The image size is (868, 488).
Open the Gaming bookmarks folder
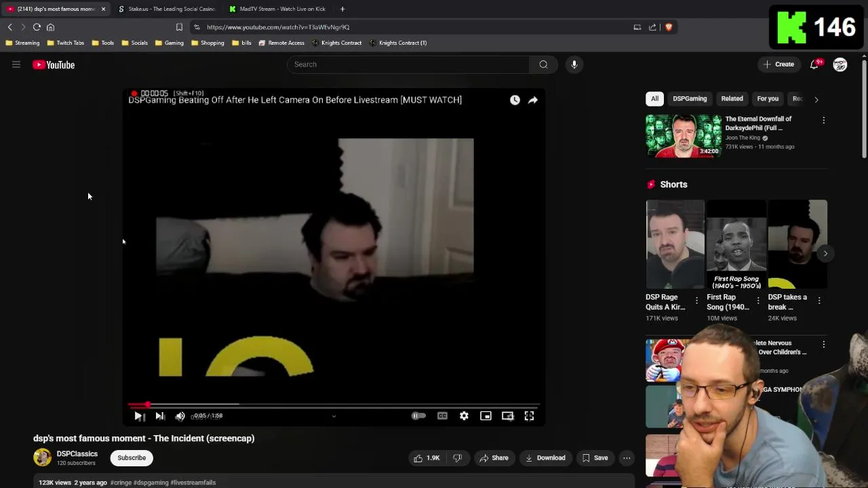click(x=170, y=43)
